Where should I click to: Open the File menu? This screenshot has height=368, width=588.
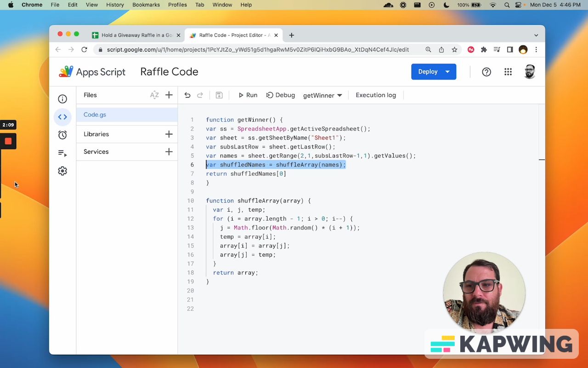pos(55,5)
